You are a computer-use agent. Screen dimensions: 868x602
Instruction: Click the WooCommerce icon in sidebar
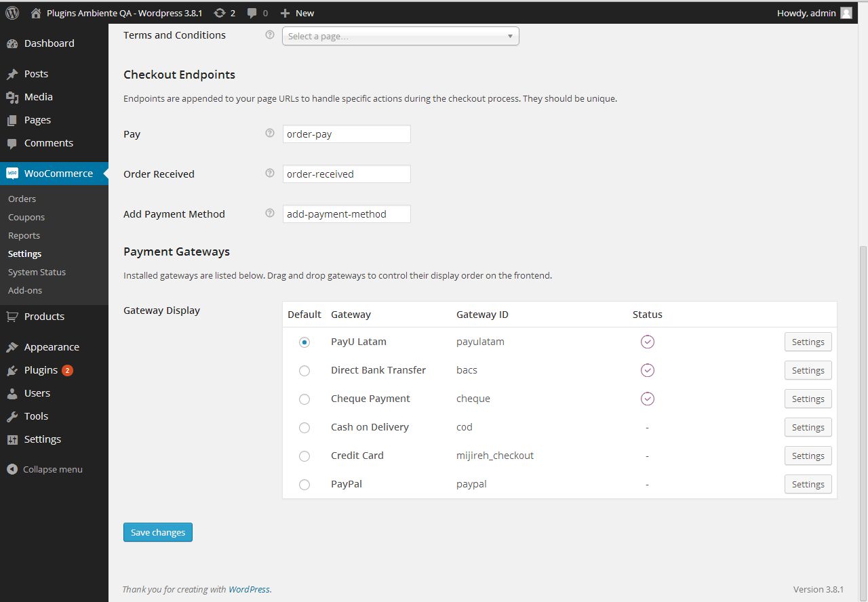click(12, 174)
